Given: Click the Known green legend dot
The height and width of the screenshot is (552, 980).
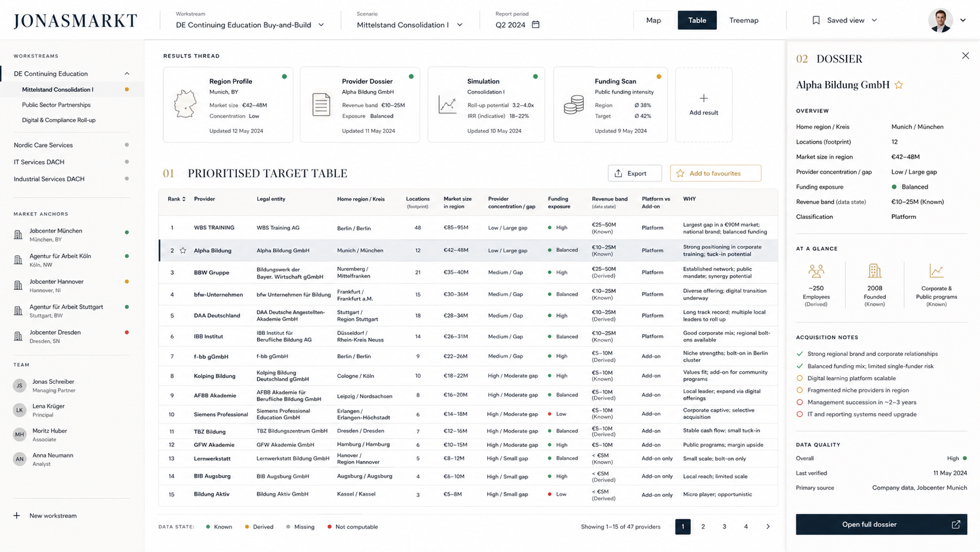Looking at the screenshot, I should pyautogui.click(x=208, y=527).
